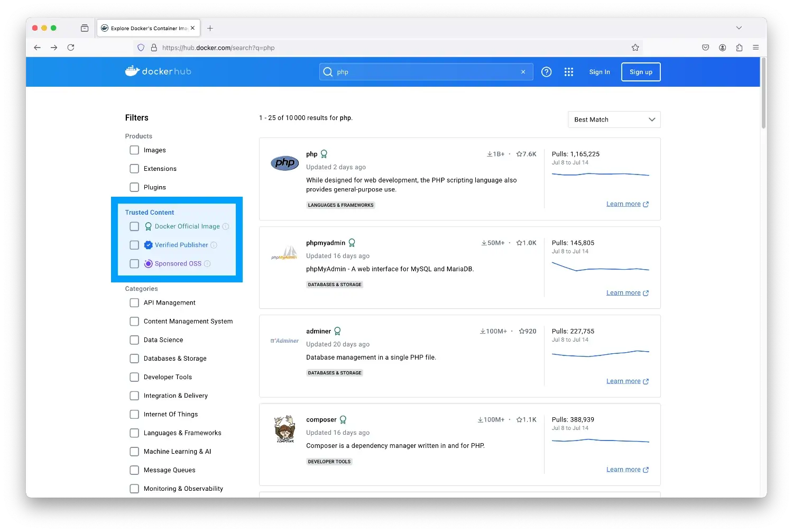Check the Plugins filter
This screenshot has width=793, height=532.
[134, 187]
